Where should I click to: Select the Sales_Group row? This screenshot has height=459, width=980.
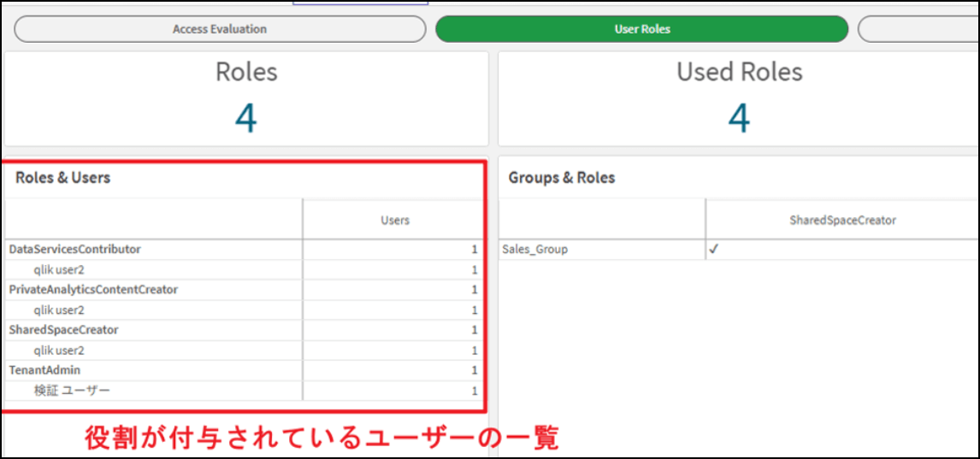coord(534,250)
